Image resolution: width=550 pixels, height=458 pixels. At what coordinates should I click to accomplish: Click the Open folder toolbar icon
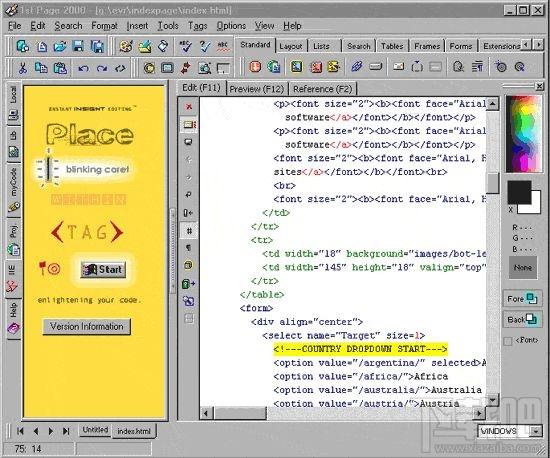coord(60,46)
